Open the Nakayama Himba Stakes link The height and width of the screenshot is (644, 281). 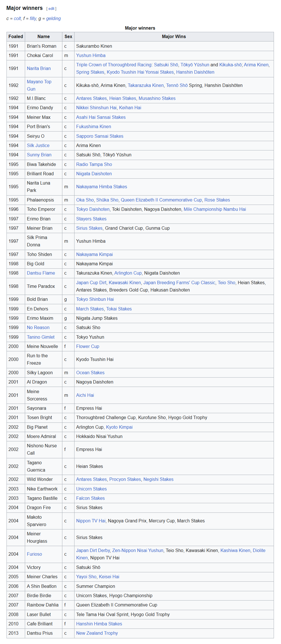coord(102,187)
